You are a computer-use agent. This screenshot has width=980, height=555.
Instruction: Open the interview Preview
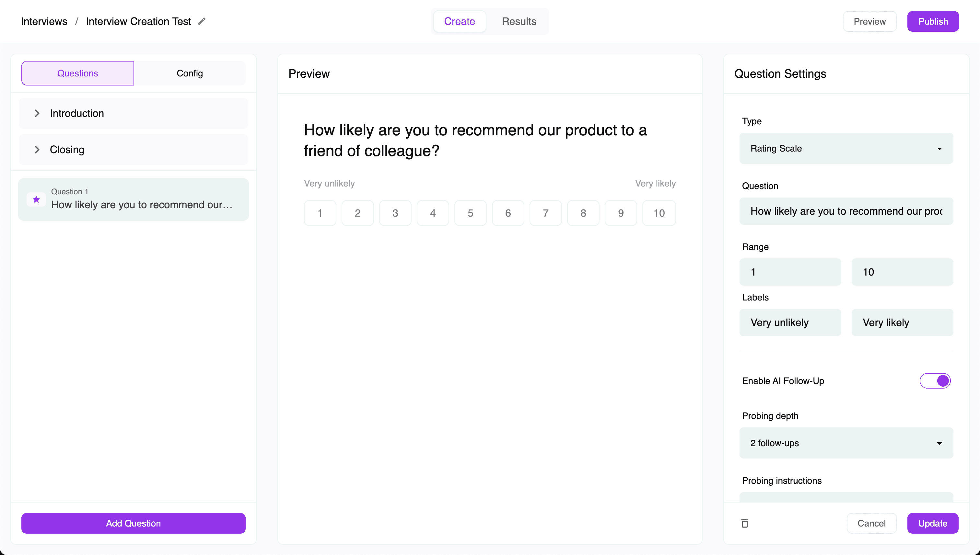pyautogui.click(x=869, y=21)
